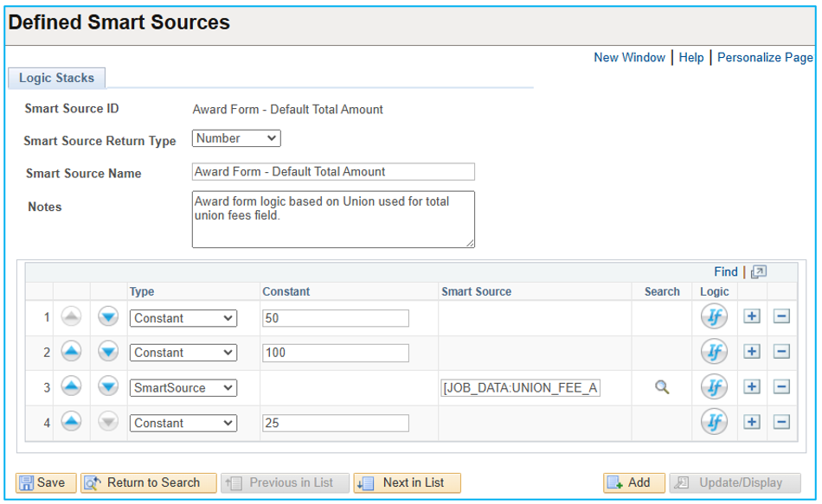This screenshot has width=822, height=504.
Task: Switch to the Logic Stacks tab
Action: pos(56,78)
